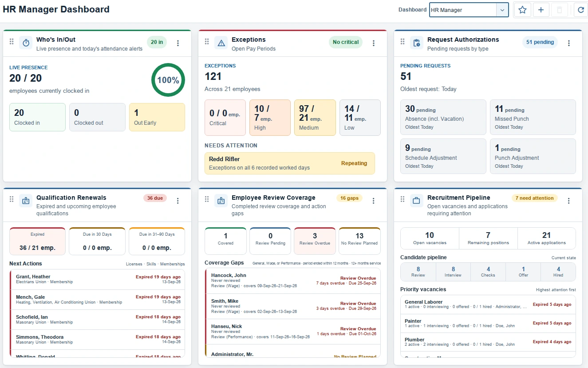Click the 36 due badge
The width and height of the screenshot is (588, 368).
[155, 198]
